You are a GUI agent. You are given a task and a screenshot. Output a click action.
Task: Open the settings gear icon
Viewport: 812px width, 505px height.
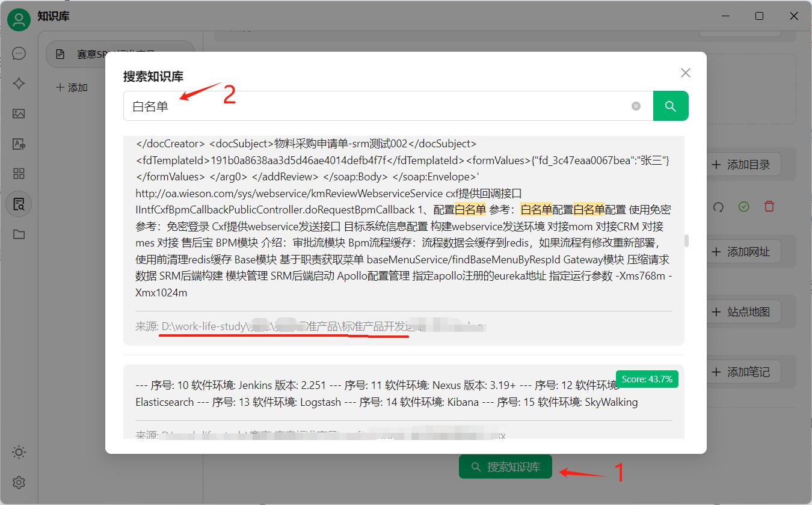[19, 482]
